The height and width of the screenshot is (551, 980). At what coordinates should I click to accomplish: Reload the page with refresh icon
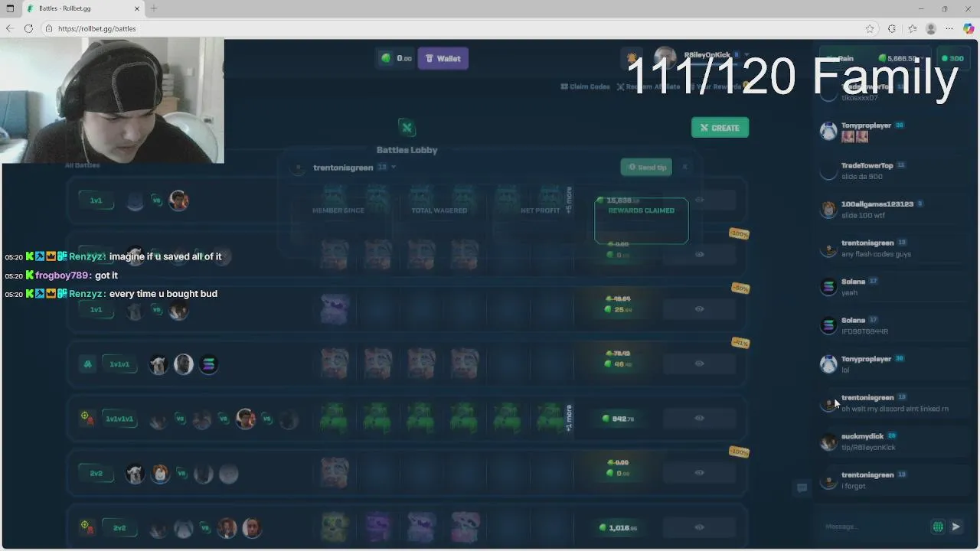28,28
